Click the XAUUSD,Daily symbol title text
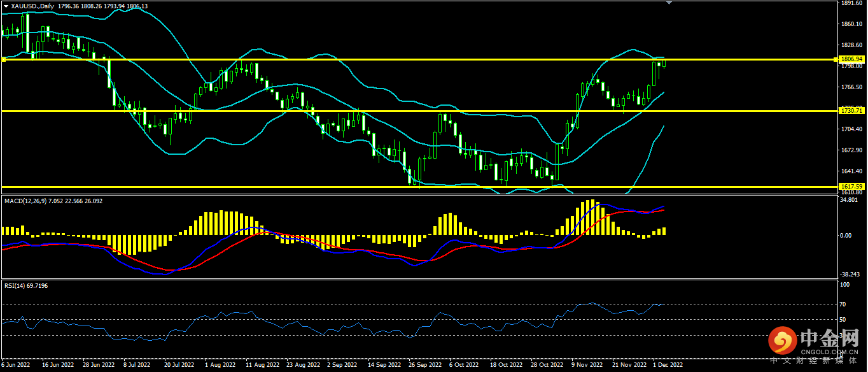The width and height of the screenshot is (868, 372). (x=32, y=6)
